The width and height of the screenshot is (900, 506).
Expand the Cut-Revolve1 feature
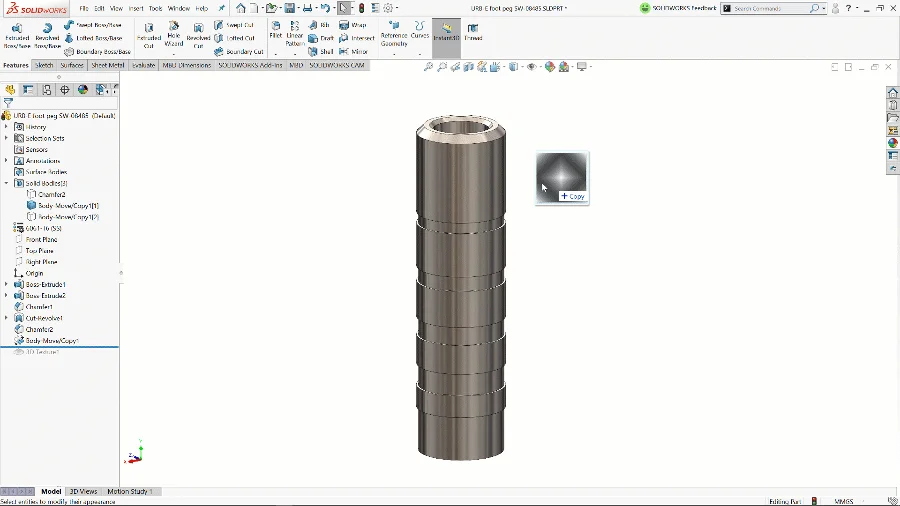[x=6, y=318]
